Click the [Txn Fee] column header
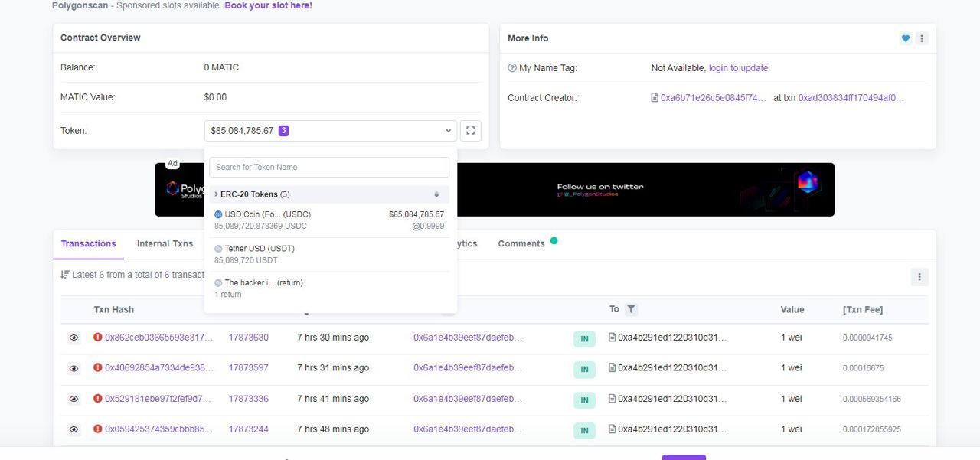 [x=863, y=310]
